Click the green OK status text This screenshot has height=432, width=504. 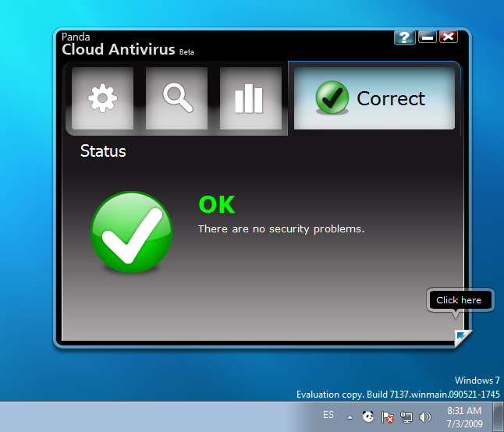click(x=217, y=204)
